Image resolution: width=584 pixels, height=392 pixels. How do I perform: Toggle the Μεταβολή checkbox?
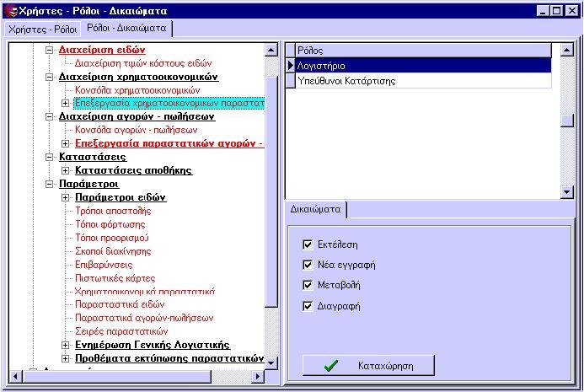pyautogui.click(x=308, y=286)
